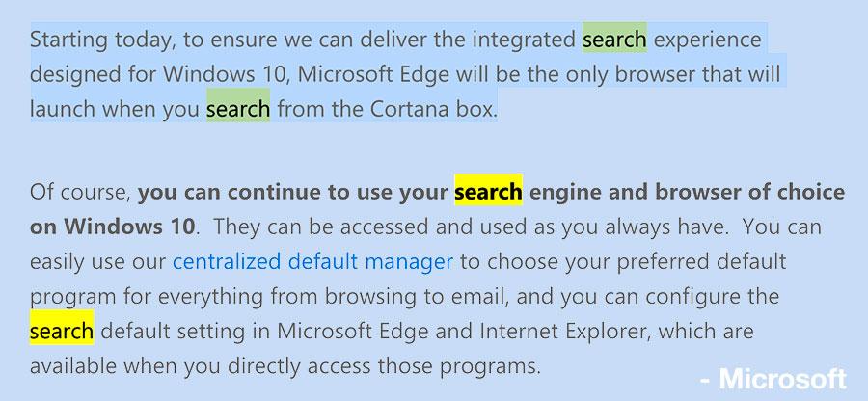Click the word centralized in the link
868x401 pixels.
coord(228,261)
